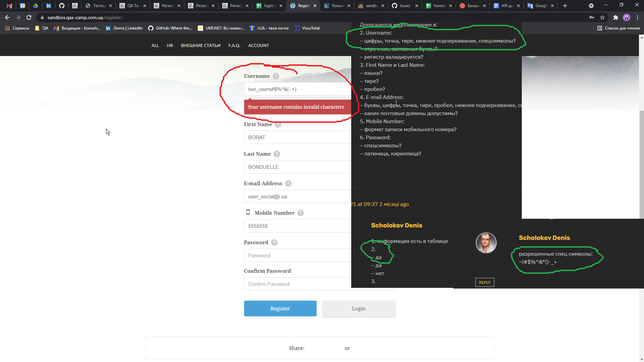644x362 pixels.
Task: Click the Mobile Number field
Action: pyautogui.click(x=297, y=226)
